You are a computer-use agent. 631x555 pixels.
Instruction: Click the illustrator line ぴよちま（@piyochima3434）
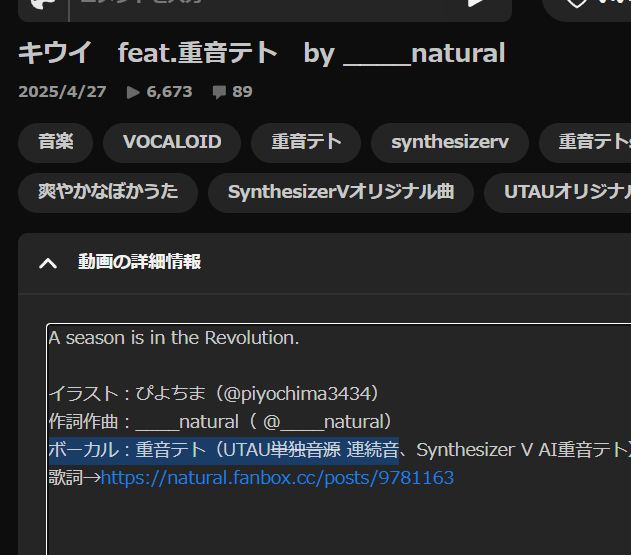[x=214, y=394]
